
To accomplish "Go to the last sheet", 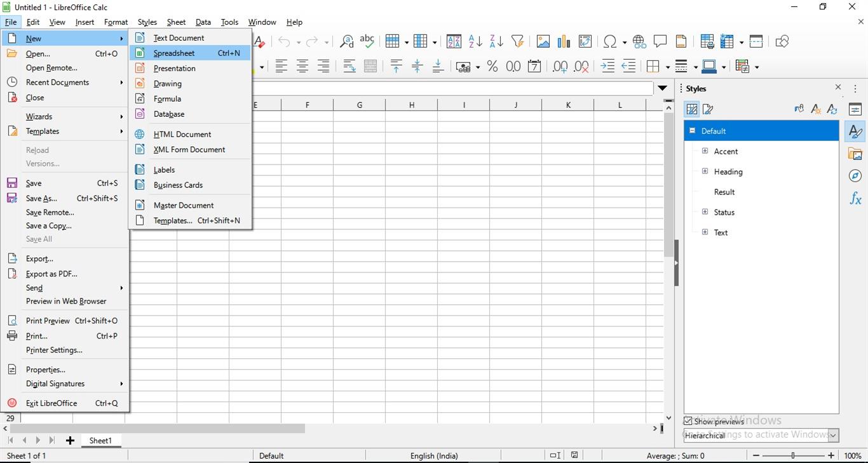I will coord(52,441).
